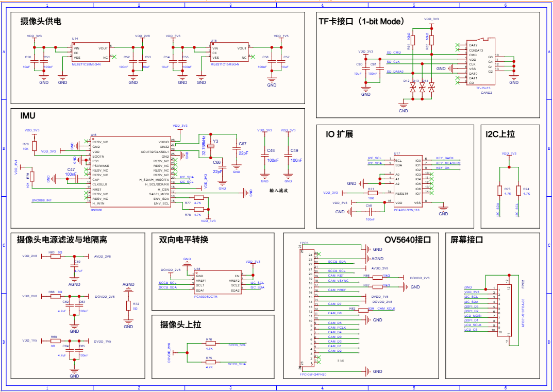The image size is (553, 392).
Task: Select resistor R75 on SCCB_SDA
Action: [x=211, y=362]
